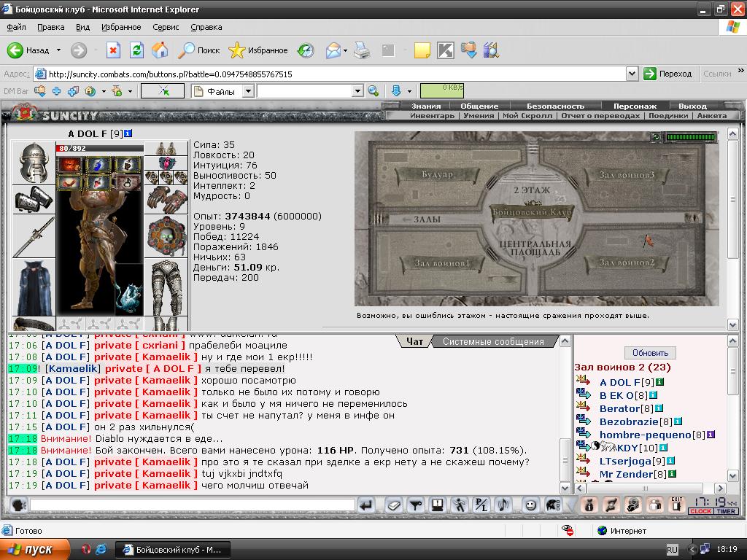Click the private message icon beside Berator
The height and width of the screenshot is (560, 747).
[584, 406]
